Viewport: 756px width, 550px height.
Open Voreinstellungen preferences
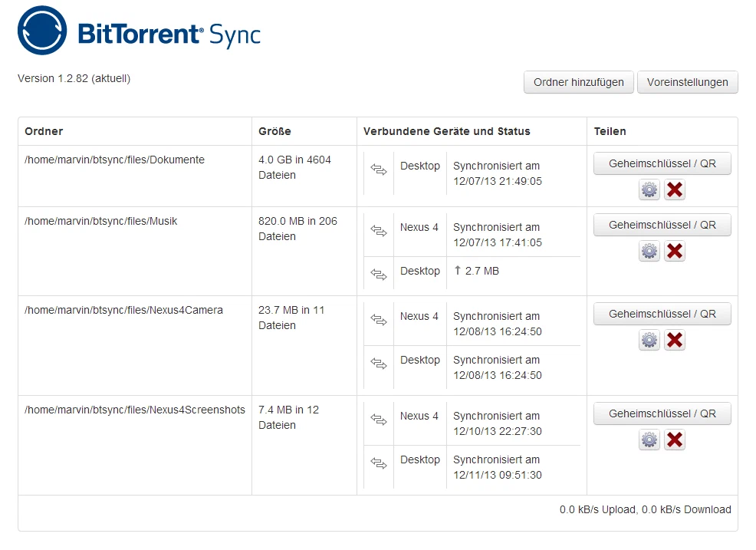(688, 82)
